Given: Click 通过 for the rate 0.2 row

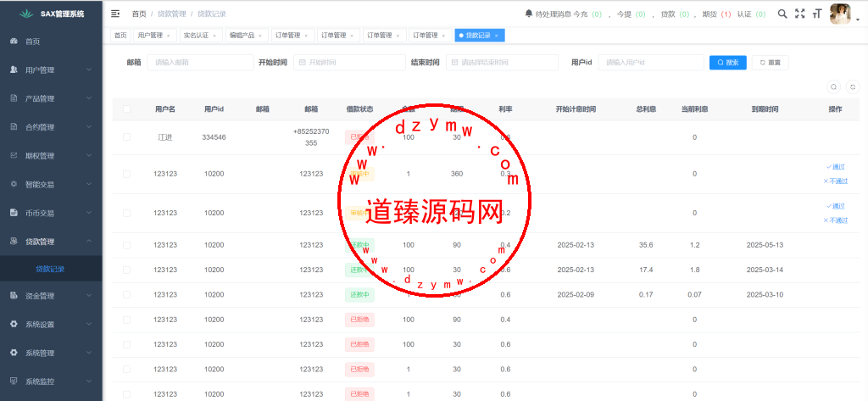Looking at the screenshot, I should coord(835,206).
